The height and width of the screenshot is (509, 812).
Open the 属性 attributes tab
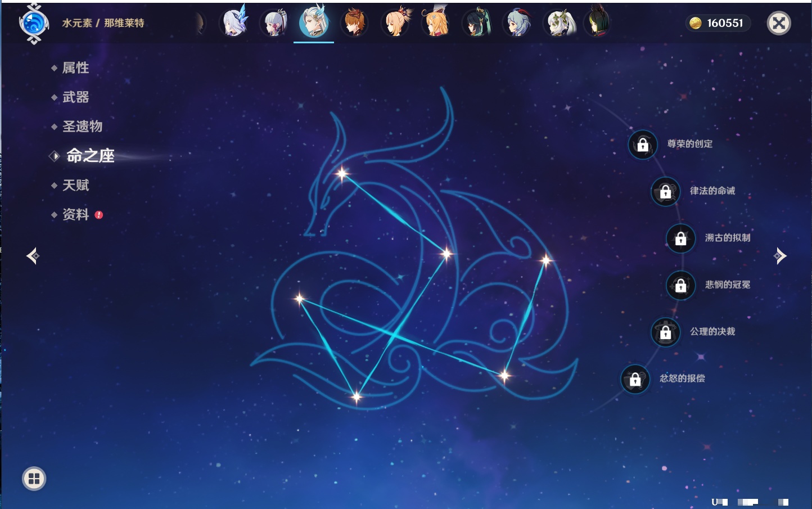[75, 68]
